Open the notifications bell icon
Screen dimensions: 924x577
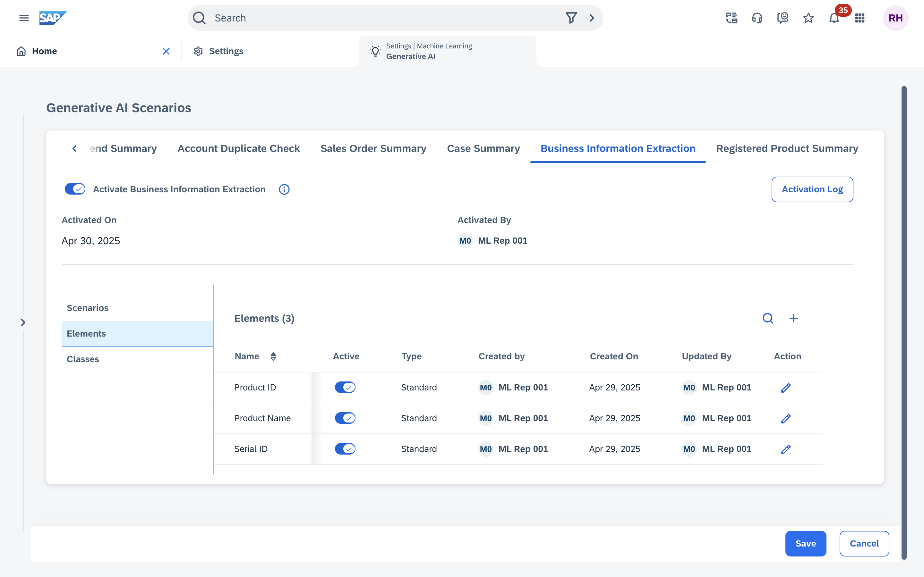(x=834, y=18)
